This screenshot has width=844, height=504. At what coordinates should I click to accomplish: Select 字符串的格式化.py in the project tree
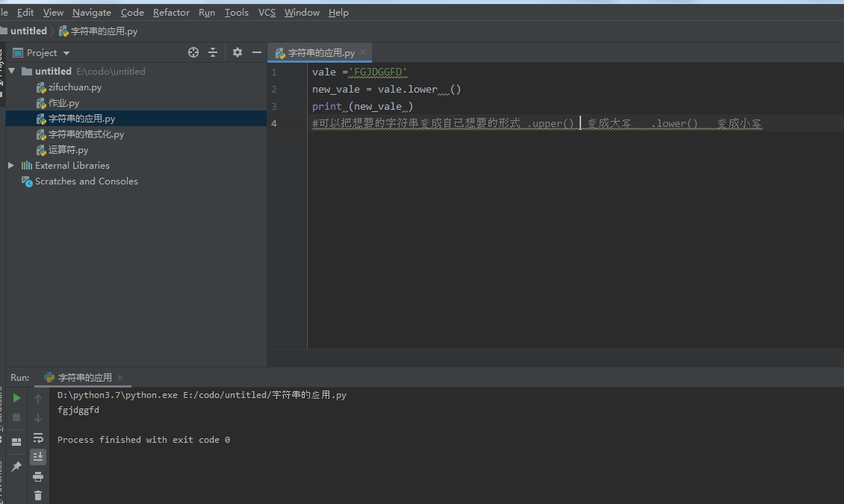tap(86, 134)
